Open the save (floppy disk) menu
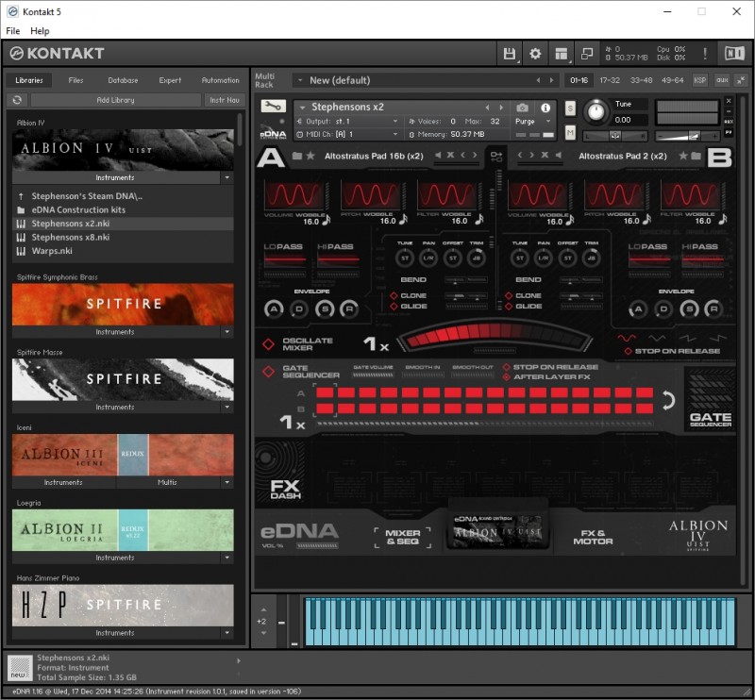755x700 pixels. tap(511, 54)
